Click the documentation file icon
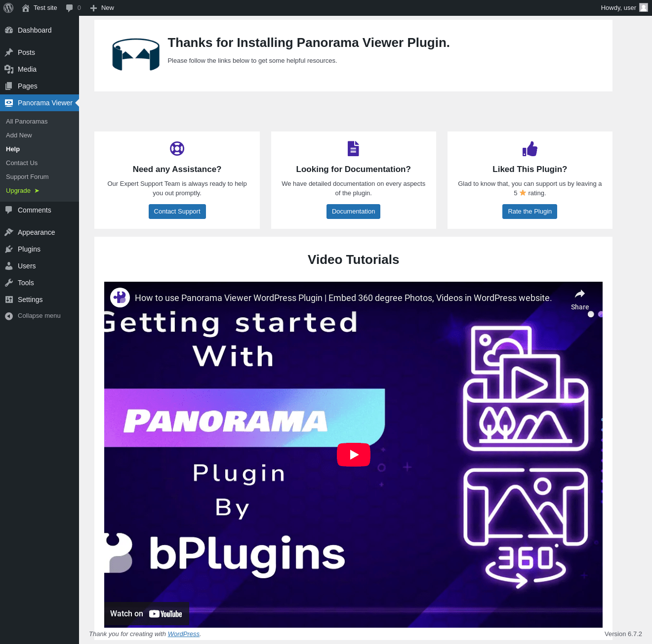Viewport: 652px width, 644px height. tap(353, 148)
